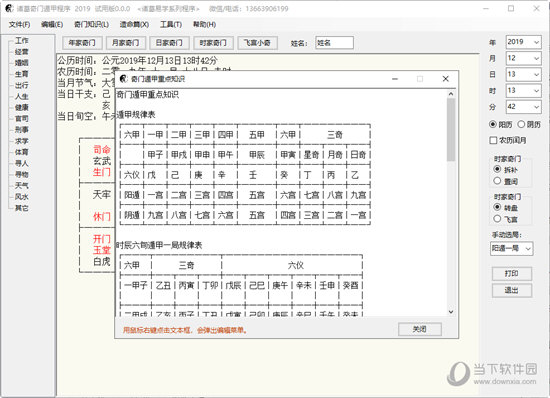The width and height of the screenshot is (550, 398).
Task: Open the 造命篇(X) menu
Action: click(x=134, y=25)
